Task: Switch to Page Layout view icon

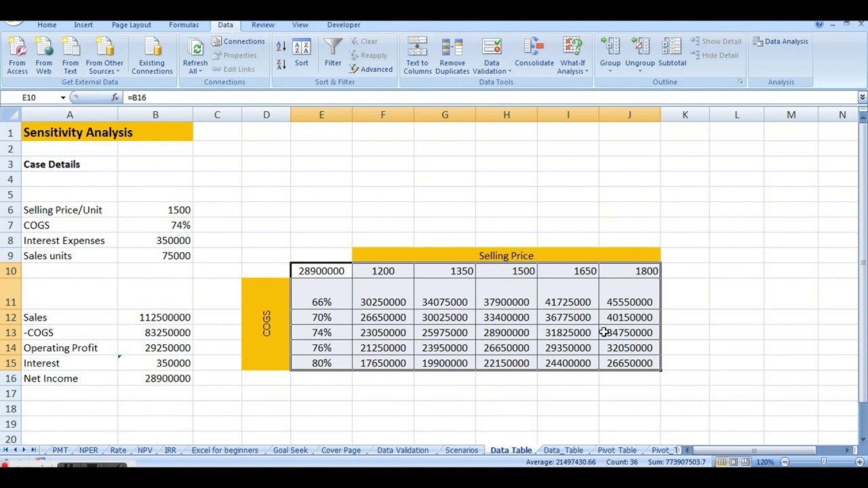Action: [x=734, y=462]
